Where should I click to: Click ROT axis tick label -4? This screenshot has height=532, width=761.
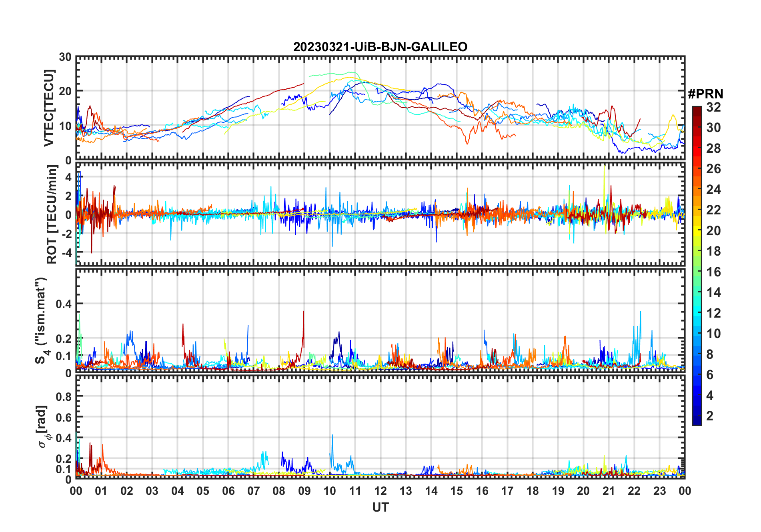tap(66, 252)
